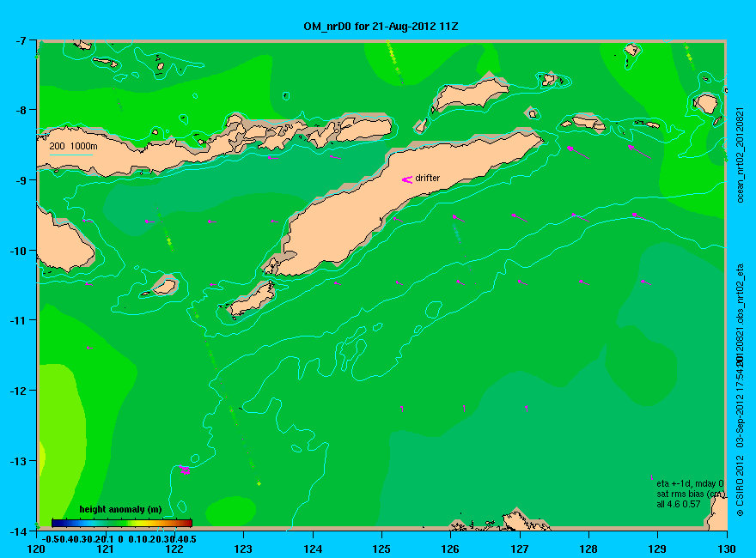Click the 'eta +-1d, mday 0' note
This screenshot has height=558, width=756.
(x=690, y=483)
